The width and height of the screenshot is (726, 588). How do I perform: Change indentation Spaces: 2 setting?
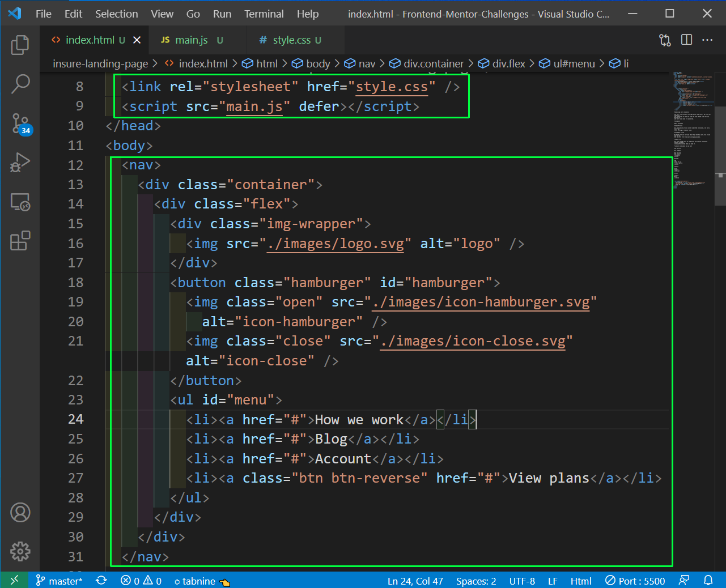pos(476,581)
